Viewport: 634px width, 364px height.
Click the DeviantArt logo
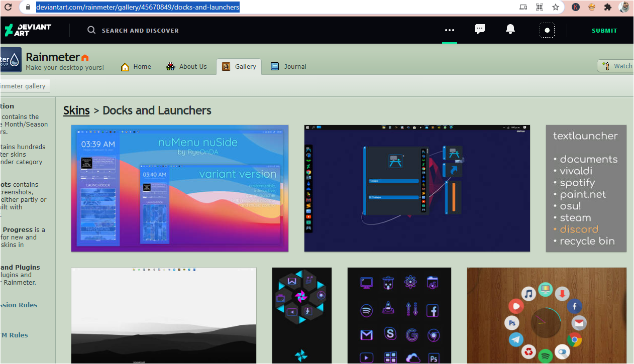click(28, 30)
